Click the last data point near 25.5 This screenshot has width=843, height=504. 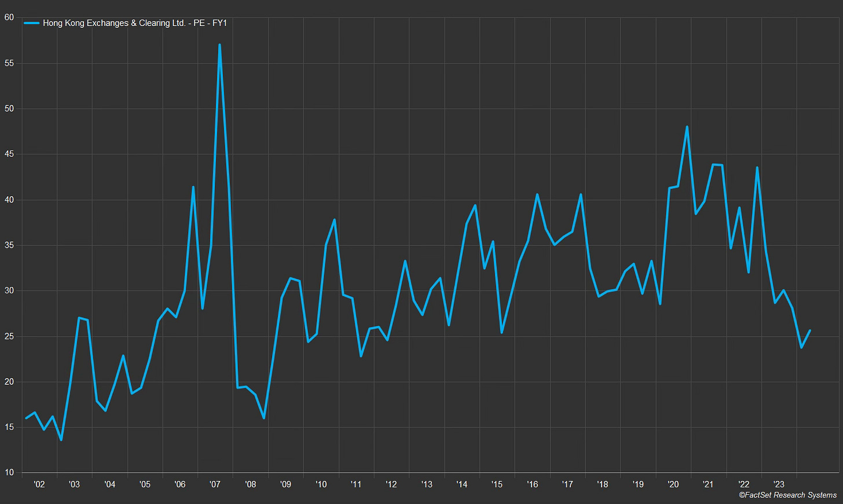pyautogui.click(x=809, y=330)
